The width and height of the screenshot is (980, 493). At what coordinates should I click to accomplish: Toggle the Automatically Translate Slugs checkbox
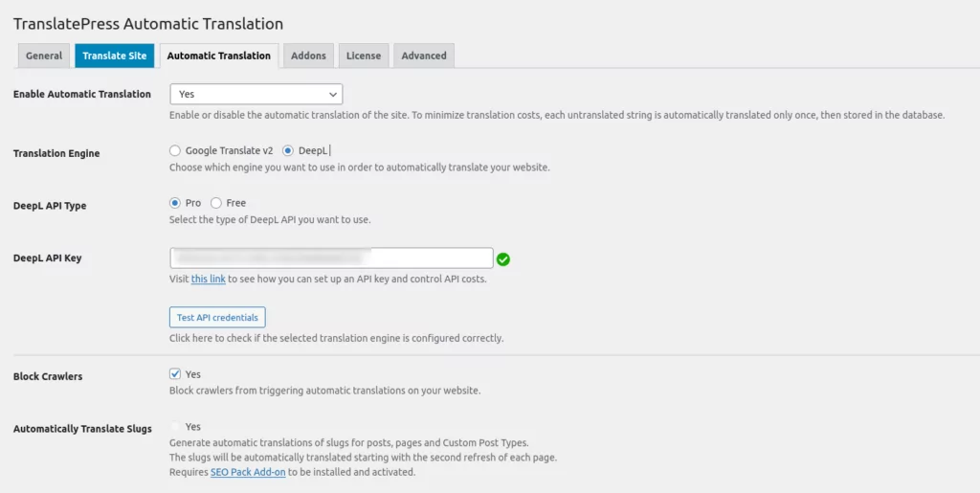[175, 427]
